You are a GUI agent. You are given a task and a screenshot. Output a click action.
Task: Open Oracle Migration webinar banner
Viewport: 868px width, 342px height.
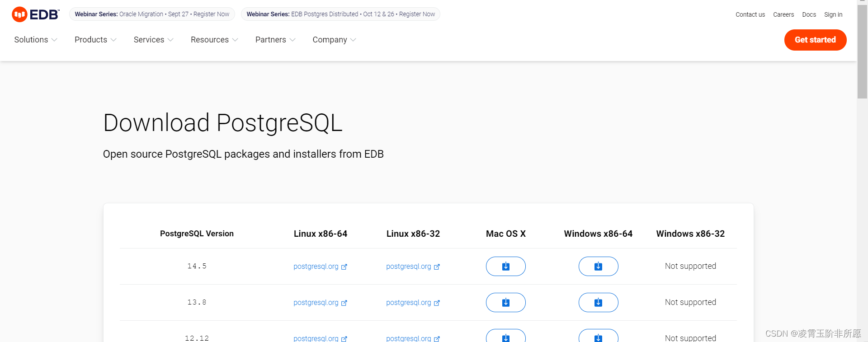click(152, 14)
